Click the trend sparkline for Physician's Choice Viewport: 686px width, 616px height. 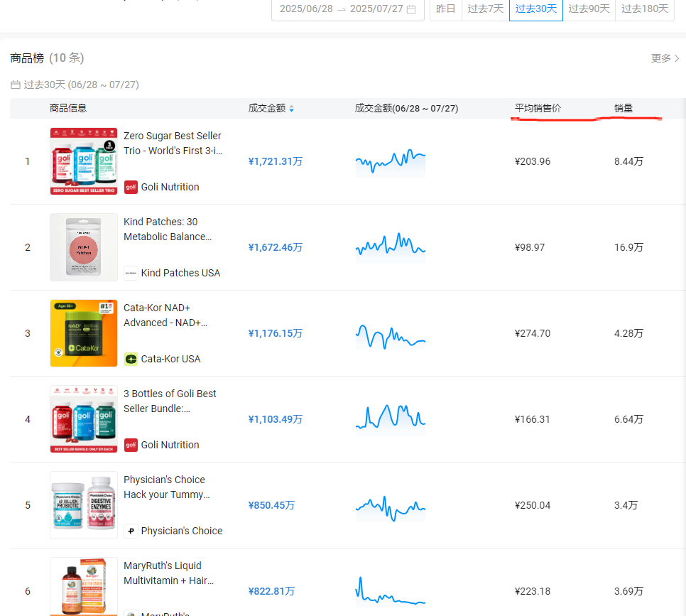coord(391,508)
